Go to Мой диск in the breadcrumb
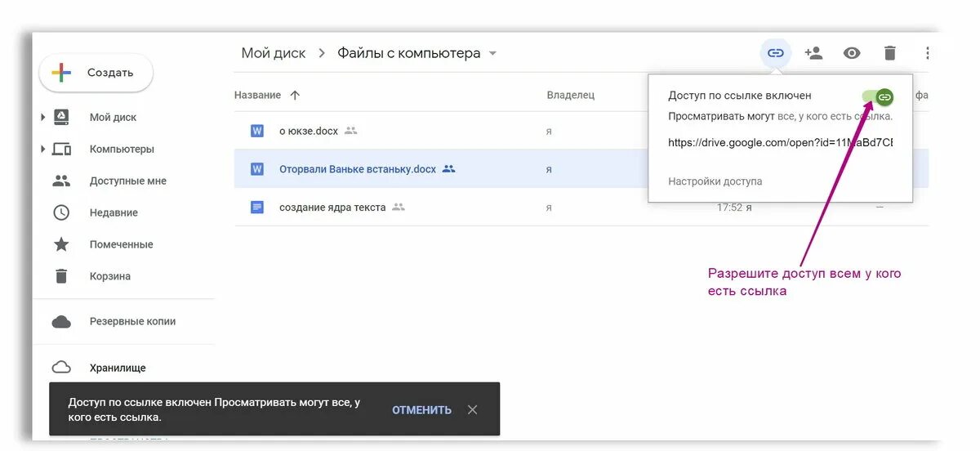Image resolution: width=980 pixels, height=451 pixels. [x=274, y=53]
